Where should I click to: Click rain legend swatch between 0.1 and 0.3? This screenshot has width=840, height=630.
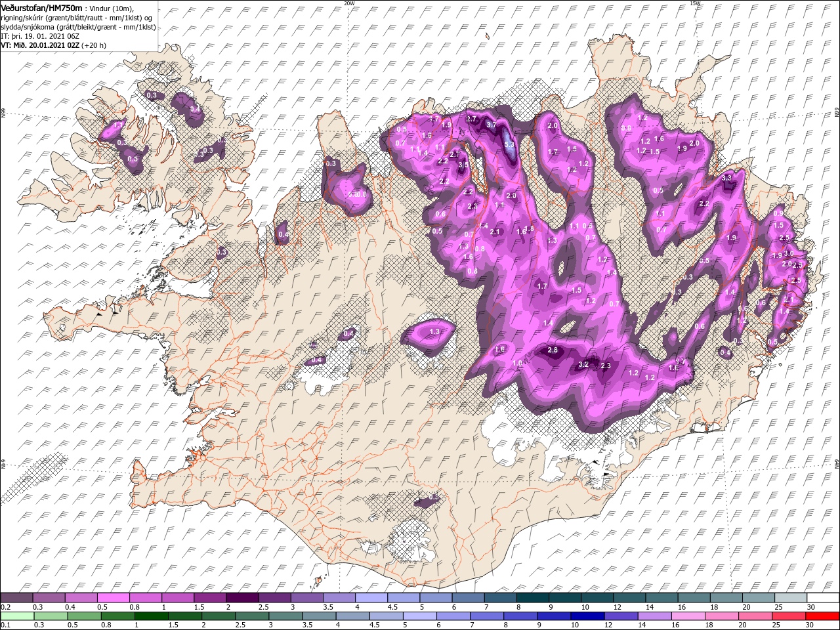pyautogui.click(x=17, y=616)
